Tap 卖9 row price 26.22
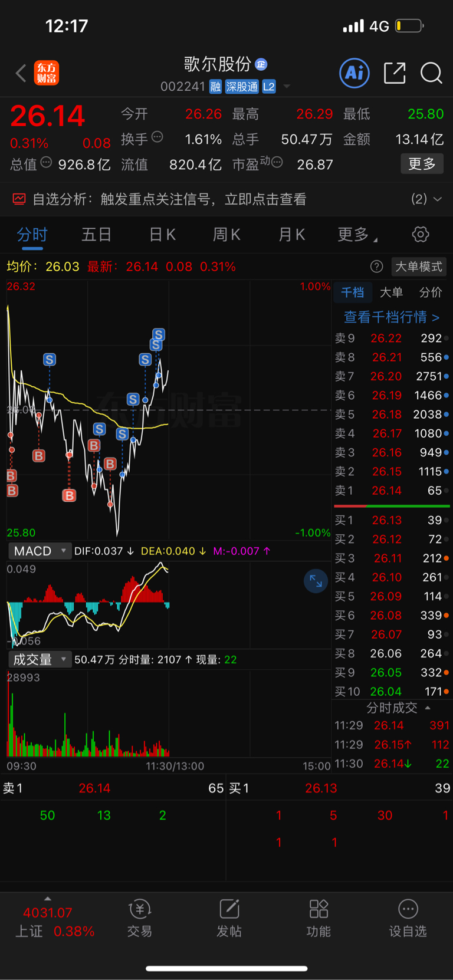 (x=386, y=338)
